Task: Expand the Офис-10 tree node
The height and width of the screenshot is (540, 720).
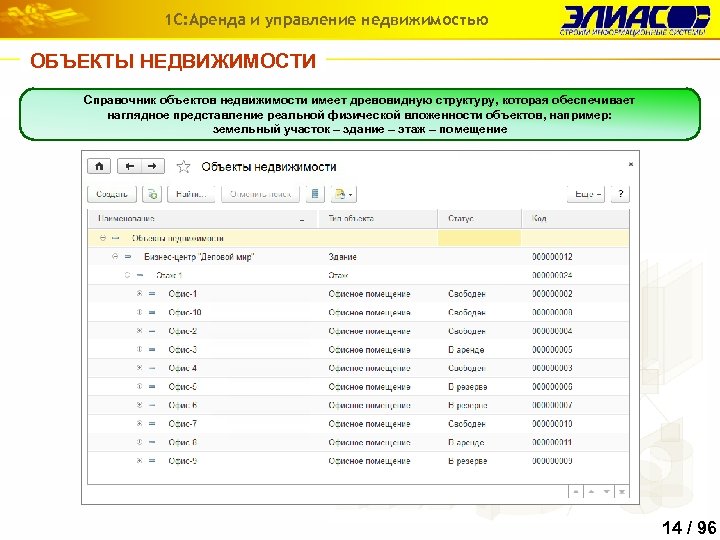Action: coord(140,313)
